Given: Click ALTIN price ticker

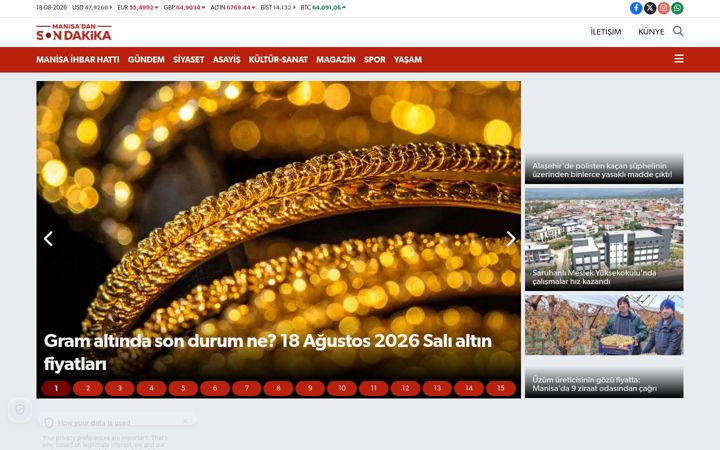Looking at the screenshot, I should pos(233,7).
